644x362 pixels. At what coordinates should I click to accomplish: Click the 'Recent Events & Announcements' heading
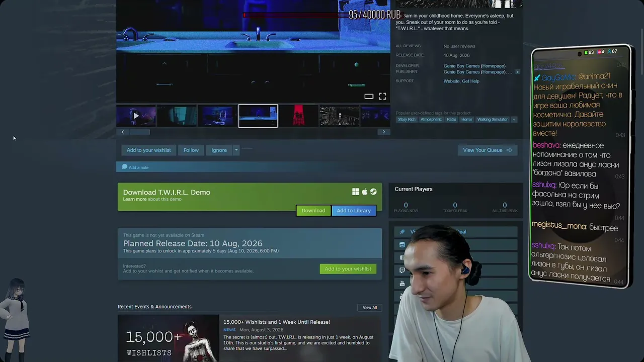(x=154, y=307)
